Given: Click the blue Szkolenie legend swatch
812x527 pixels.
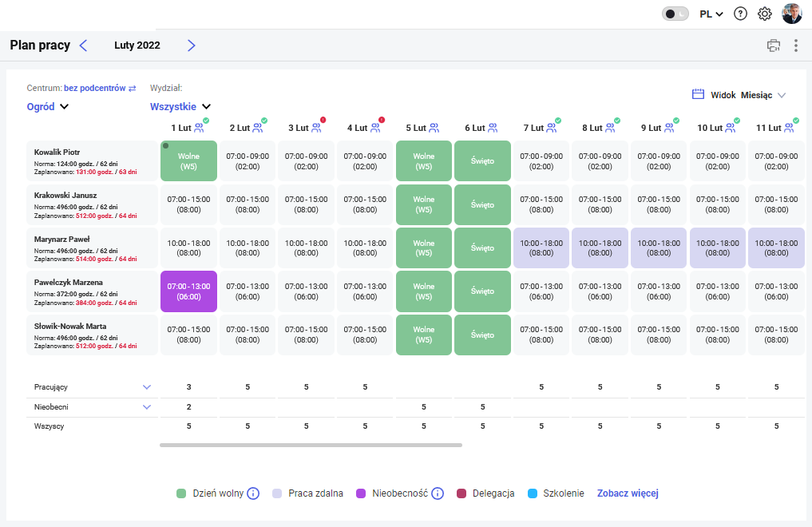Looking at the screenshot, I should (533, 493).
